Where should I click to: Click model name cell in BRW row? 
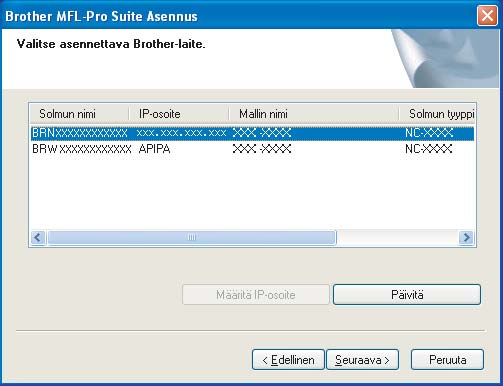tap(262, 149)
